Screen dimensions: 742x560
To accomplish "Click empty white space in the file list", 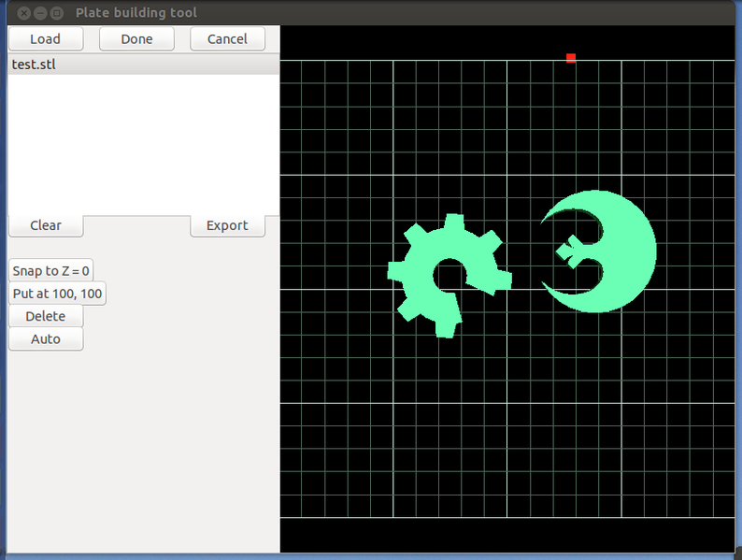I will [140, 140].
